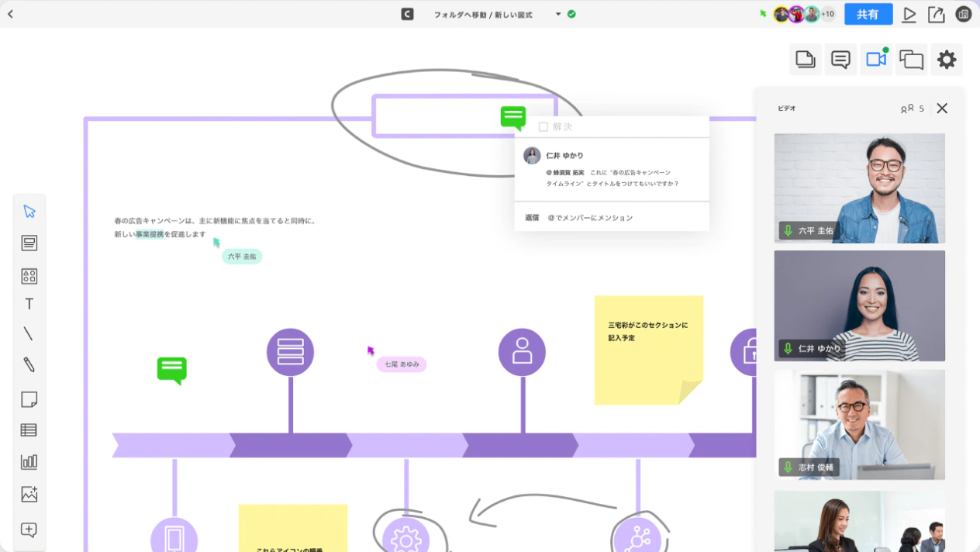This screenshot has height=552, width=980.
Task: Click 志村 俊輔's video thumbnail
Action: pyautogui.click(x=859, y=424)
